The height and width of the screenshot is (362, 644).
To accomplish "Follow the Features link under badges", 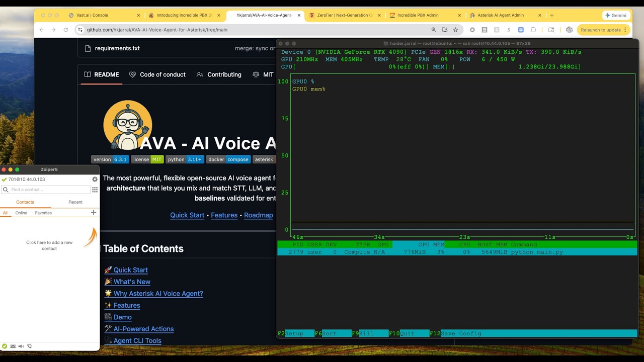I will [224, 215].
